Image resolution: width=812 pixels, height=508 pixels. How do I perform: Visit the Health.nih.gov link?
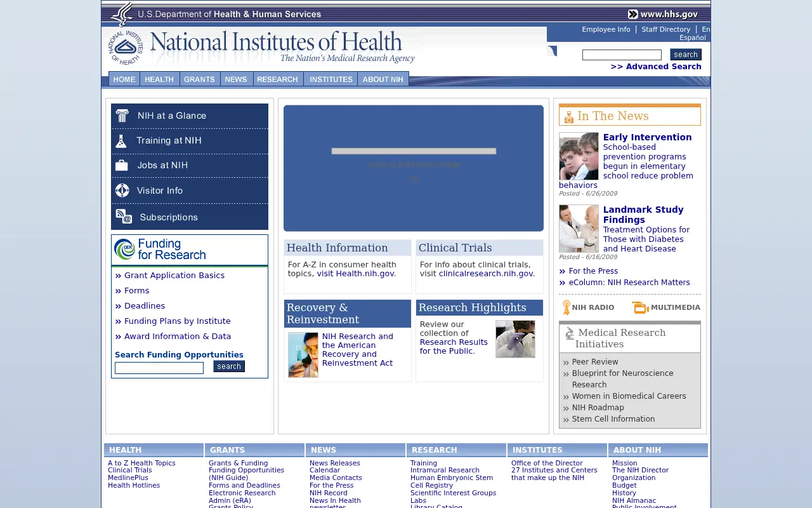(x=355, y=274)
